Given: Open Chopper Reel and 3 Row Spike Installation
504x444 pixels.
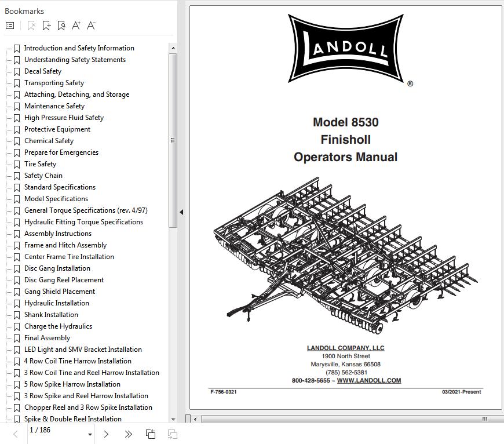Looking at the screenshot, I should [88, 407].
